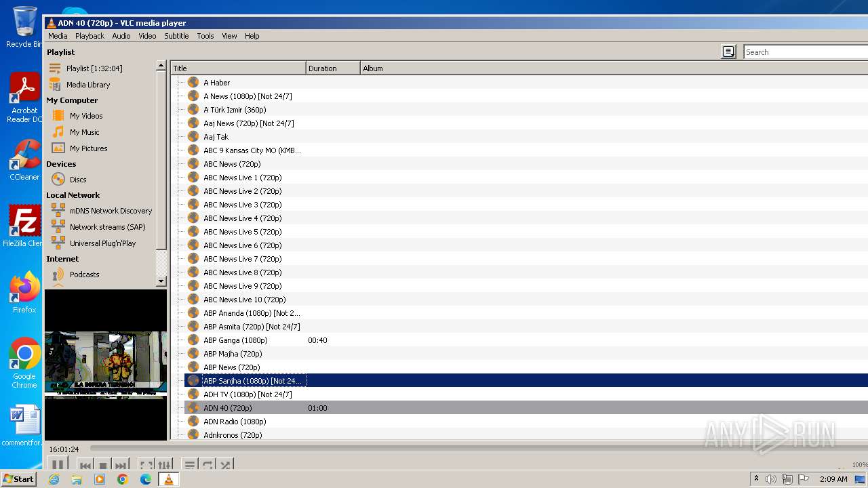868x488 pixels.
Task: Open Media Library in sidebar
Action: [x=88, y=85]
